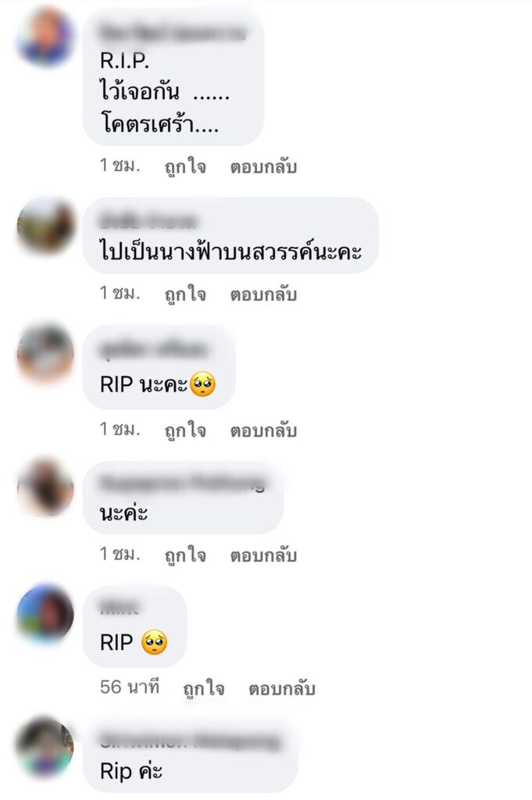The image size is (532, 800).
Task: Reply to the comment posted 56 นาที ago
Action: coord(281,689)
